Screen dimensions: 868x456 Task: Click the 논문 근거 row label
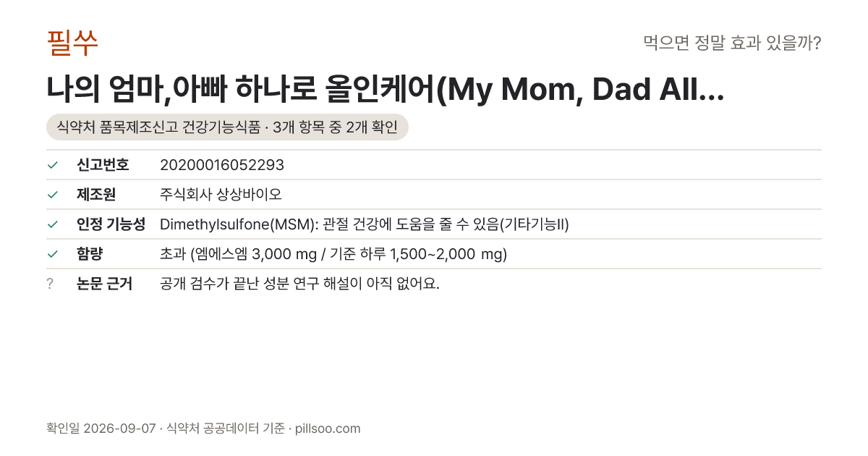[x=105, y=284]
